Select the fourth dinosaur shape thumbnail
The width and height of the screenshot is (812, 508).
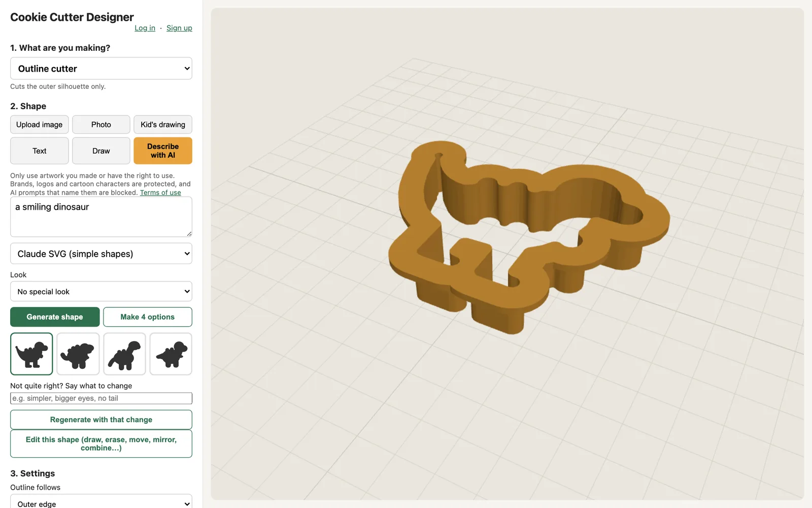171,354
